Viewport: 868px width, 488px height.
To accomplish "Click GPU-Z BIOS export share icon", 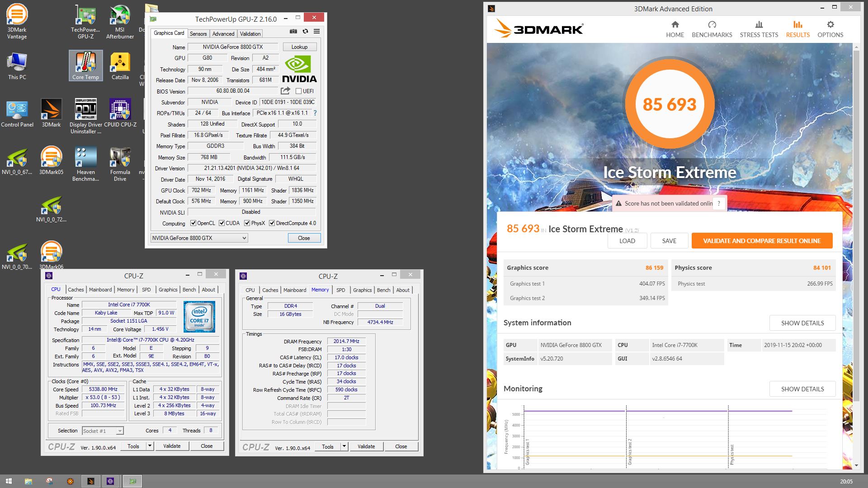I will coord(285,91).
